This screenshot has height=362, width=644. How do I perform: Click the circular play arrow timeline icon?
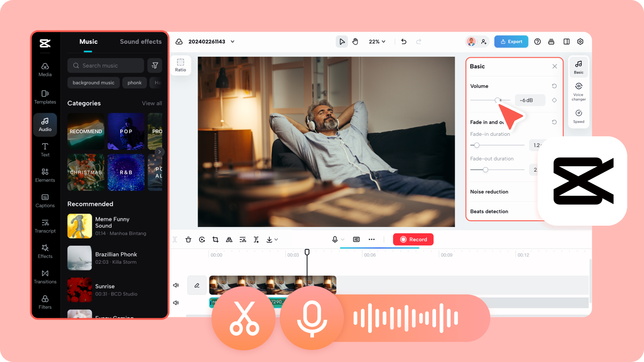coord(202,240)
